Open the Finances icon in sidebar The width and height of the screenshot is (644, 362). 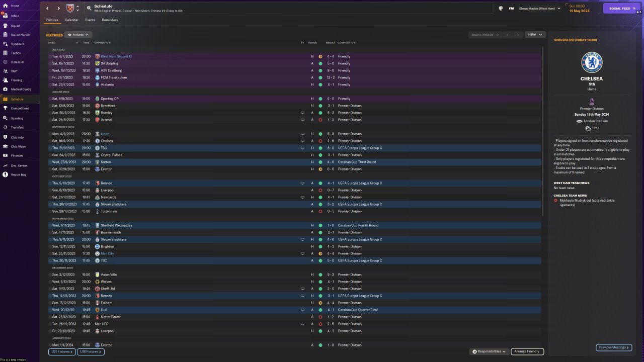click(5, 155)
